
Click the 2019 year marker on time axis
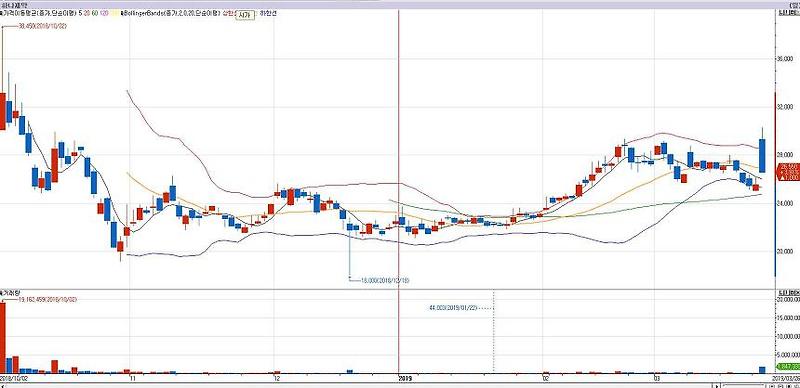(x=405, y=378)
